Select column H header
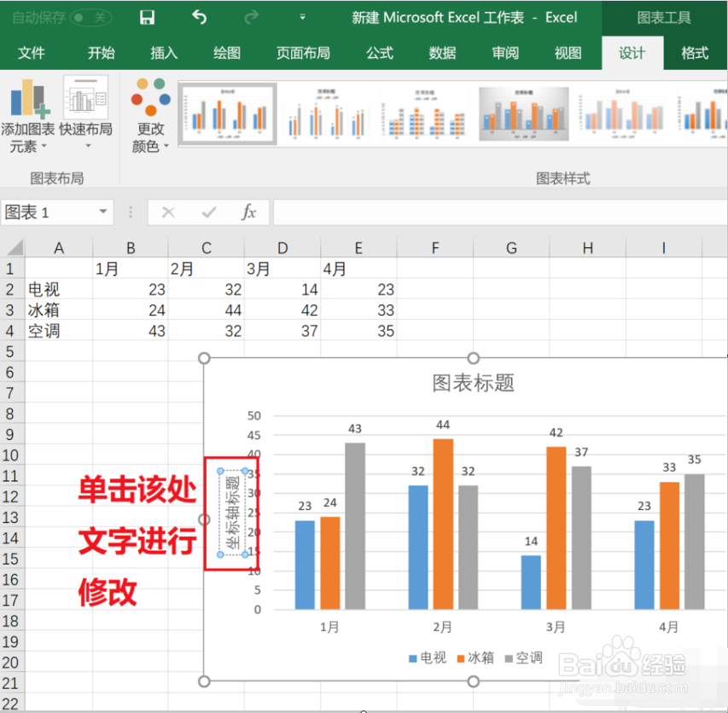Viewport: 728px width, 713px height. (588, 247)
